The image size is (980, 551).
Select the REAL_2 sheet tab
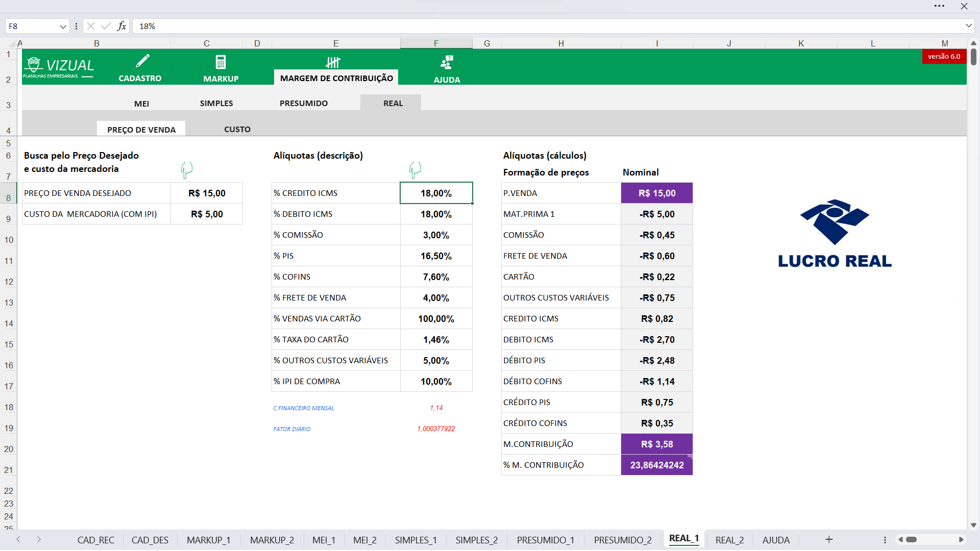point(730,540)
